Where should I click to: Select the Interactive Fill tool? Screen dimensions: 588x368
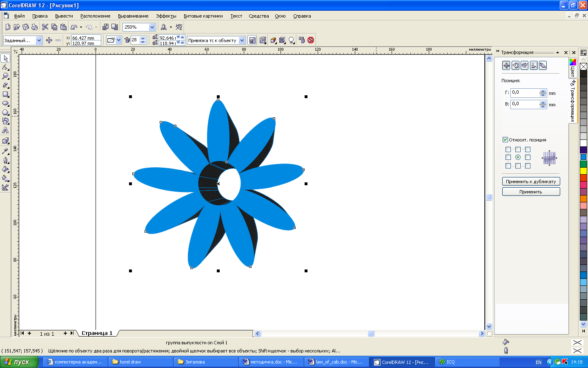[5, 178]
